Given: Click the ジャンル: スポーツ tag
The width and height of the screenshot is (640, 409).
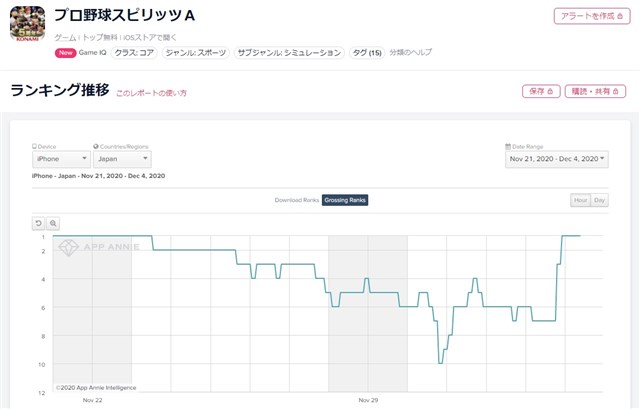Looking at the screenshot, I should [x=196, y=53].
